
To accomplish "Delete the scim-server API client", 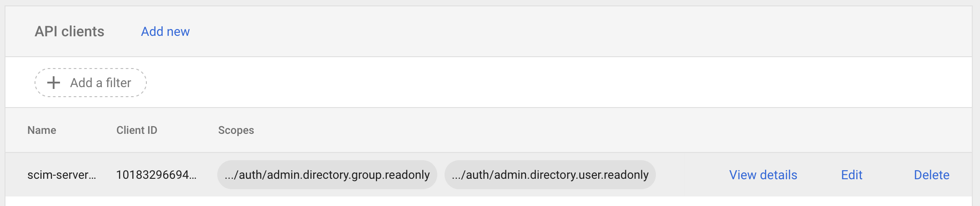I will 931,175.
